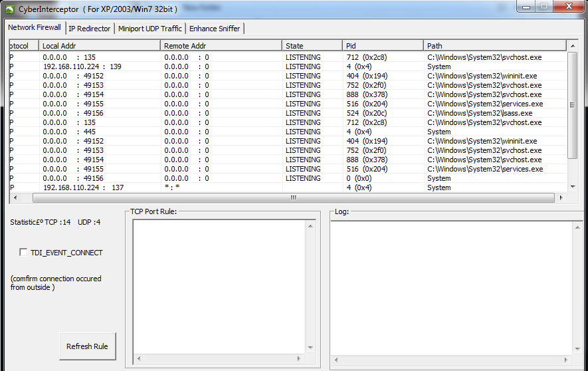Click the '* : *' remote address cell

coord(172,187)
